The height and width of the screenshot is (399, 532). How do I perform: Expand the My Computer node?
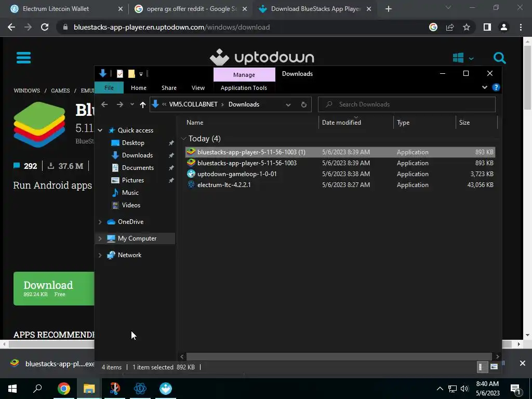coord(100,238)
